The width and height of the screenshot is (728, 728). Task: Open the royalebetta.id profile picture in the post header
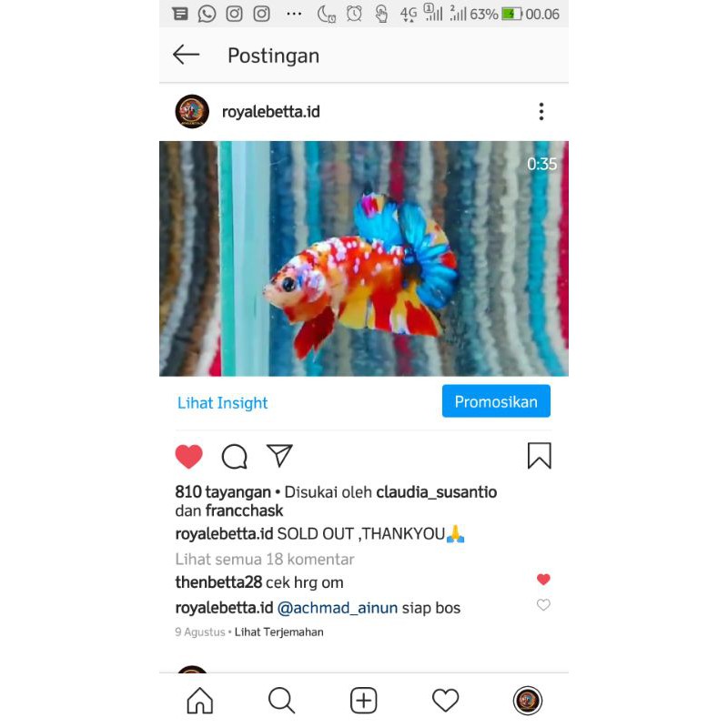tap(192, 111)
